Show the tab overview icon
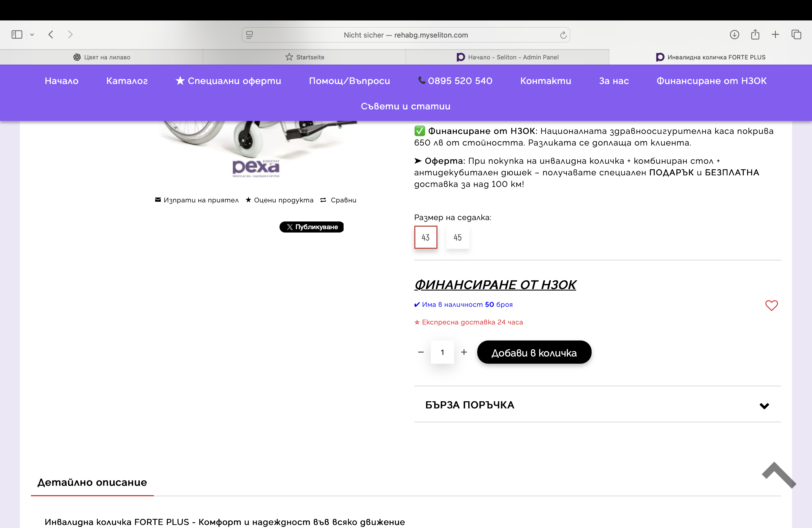 [796, 35]
